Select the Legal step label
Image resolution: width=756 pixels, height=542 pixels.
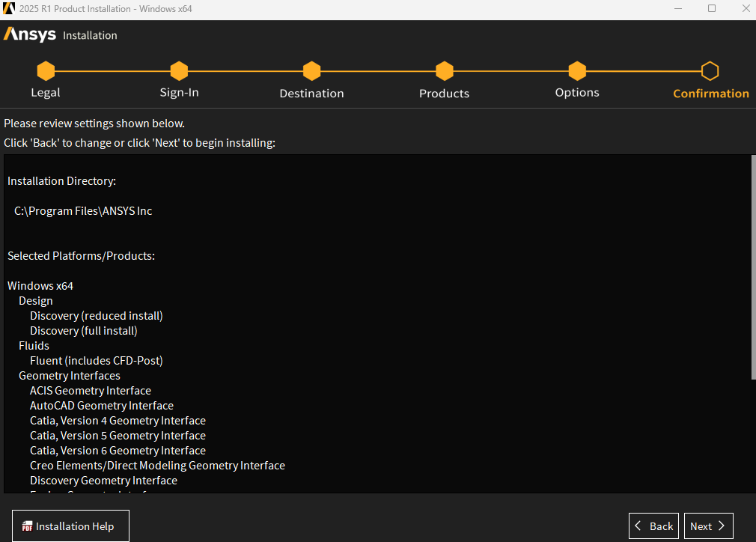[46, 93]
